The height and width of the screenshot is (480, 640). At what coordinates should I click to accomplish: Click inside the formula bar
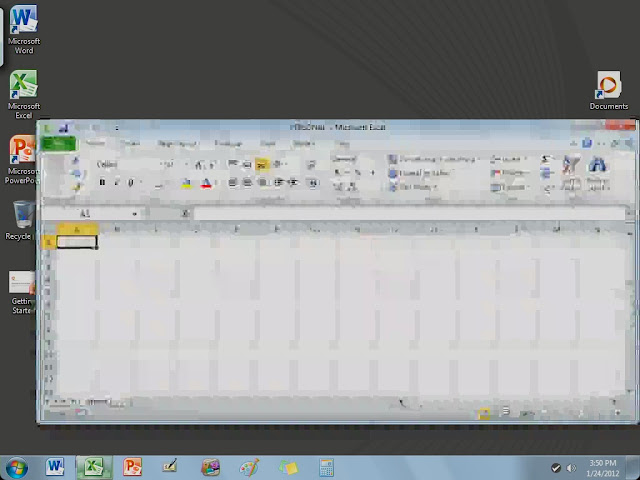[408, 213]
